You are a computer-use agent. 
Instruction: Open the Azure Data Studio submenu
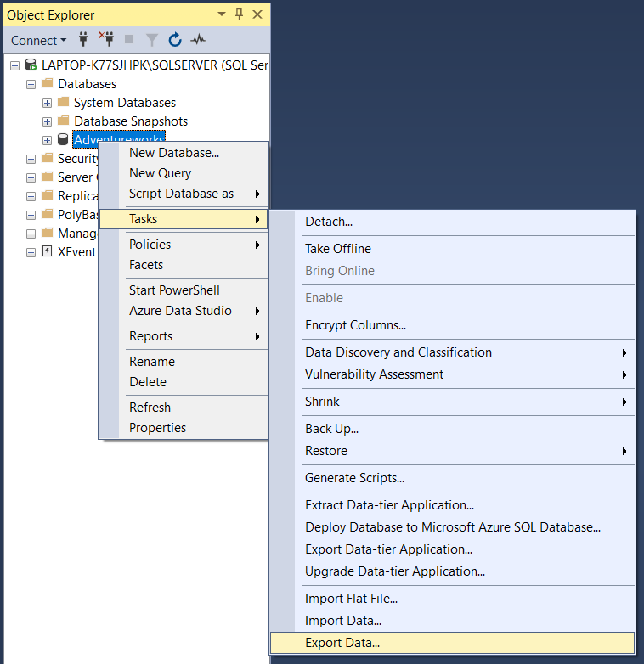click(184, 311)
